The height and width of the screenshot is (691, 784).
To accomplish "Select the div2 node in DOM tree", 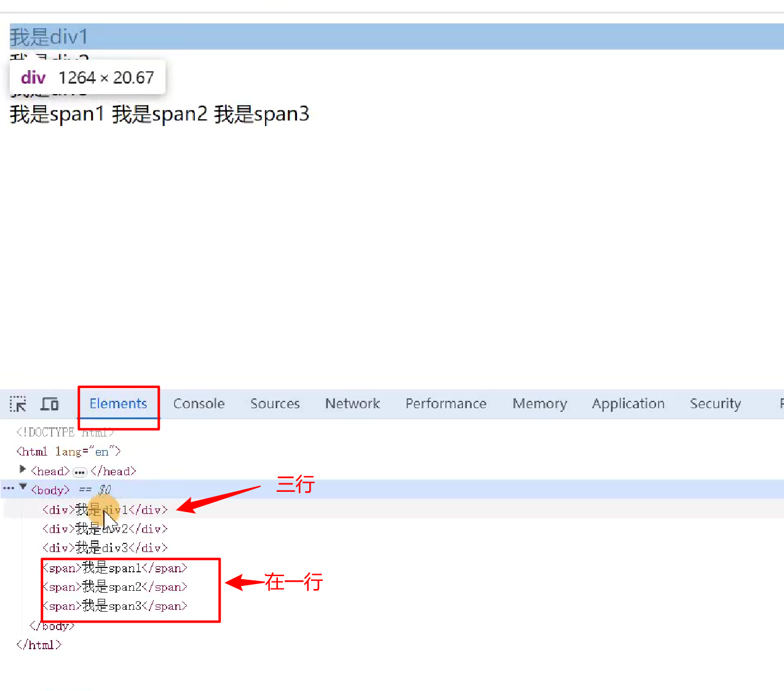I will coord(105,529).
